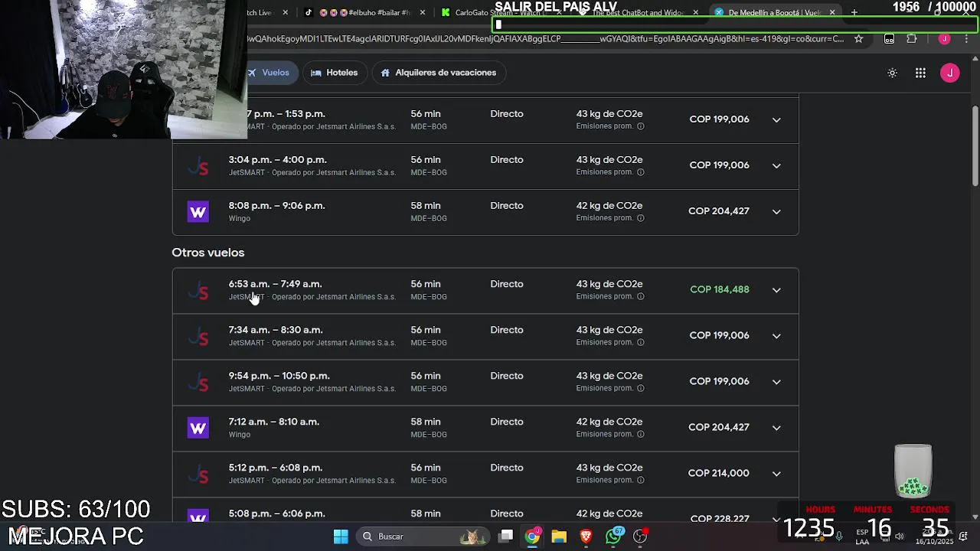
Task: Open the ESP LAA language indicator
Action: click(862, 536)
